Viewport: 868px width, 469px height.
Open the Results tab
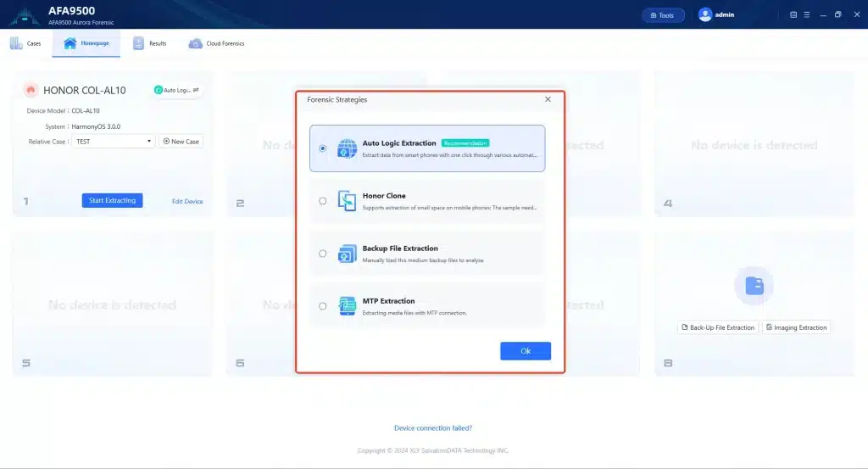tap(149, 43)
